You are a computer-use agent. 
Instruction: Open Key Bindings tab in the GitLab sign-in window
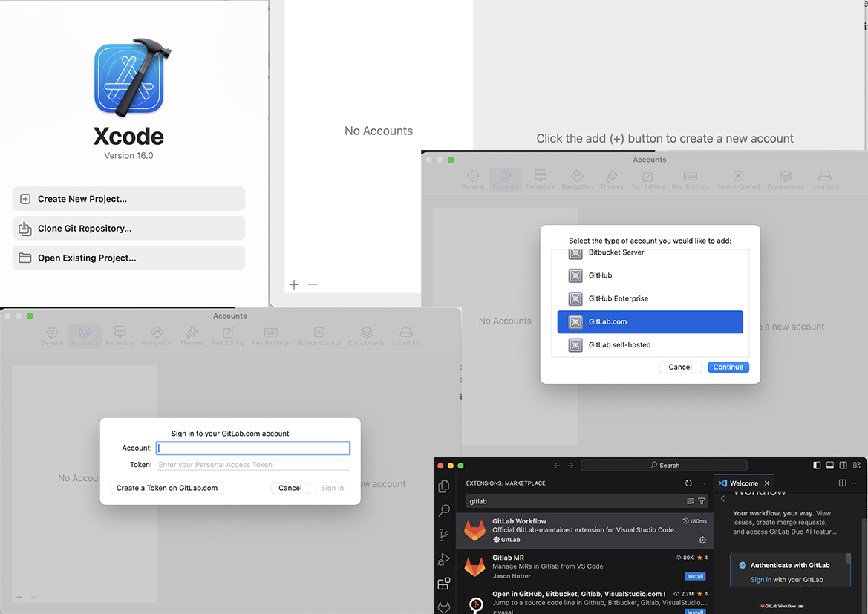tap(271, 336)
